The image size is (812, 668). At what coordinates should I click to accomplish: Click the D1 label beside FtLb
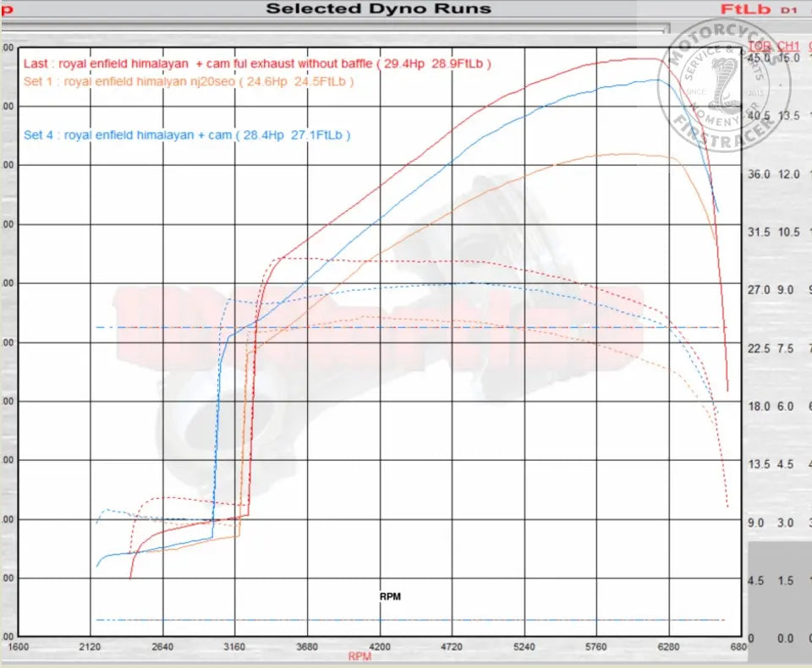[x=787, y=10]
